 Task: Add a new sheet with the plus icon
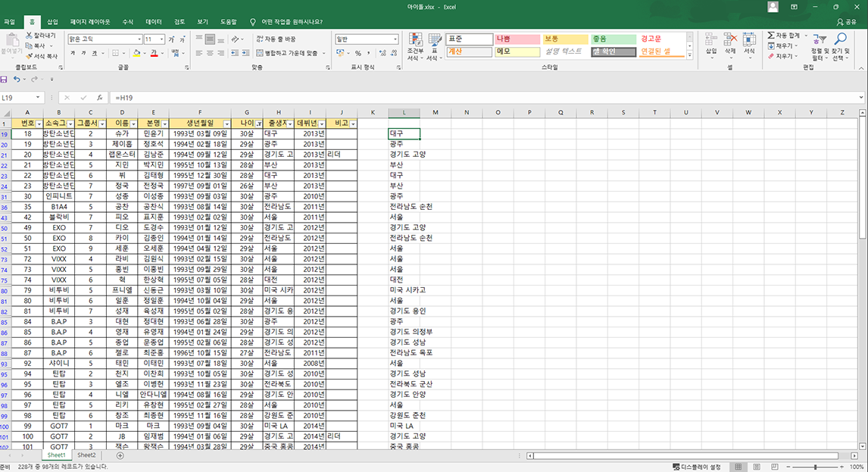120,455
